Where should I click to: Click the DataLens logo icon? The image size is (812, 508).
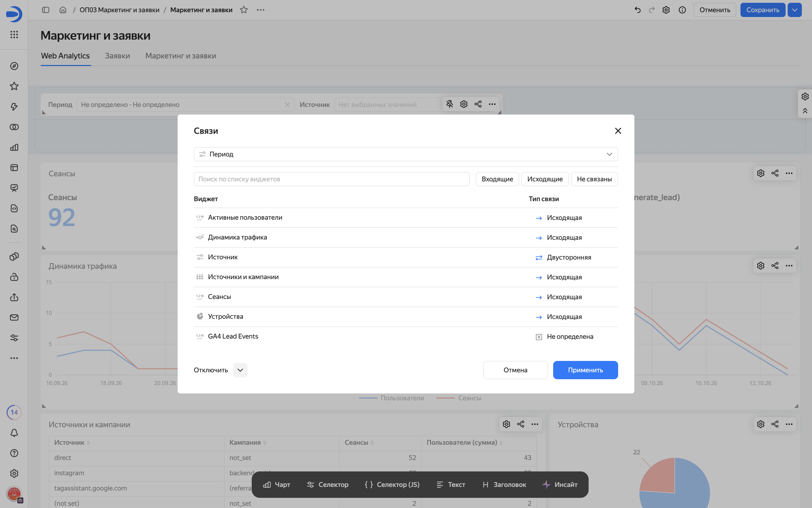[14, 14]
